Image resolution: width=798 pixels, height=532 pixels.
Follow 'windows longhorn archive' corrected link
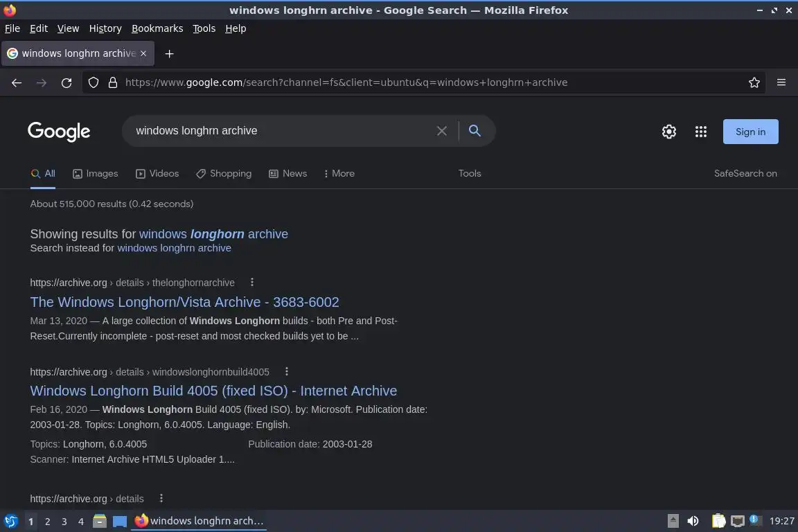(214, 234)
